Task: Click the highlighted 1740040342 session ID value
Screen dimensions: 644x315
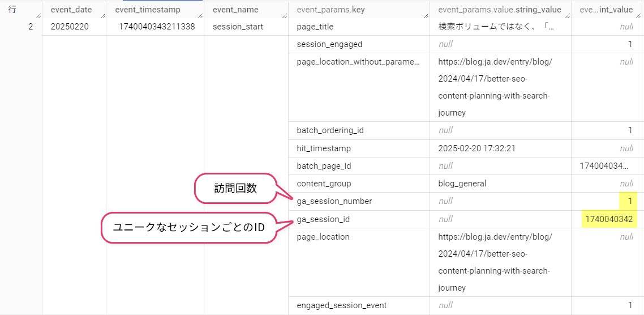Action: tap(609, 219)
